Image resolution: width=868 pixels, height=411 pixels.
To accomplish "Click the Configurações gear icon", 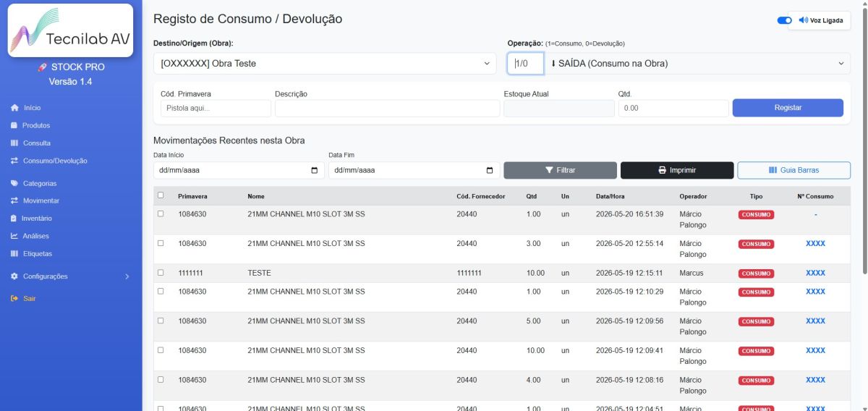I will (14, 276).
